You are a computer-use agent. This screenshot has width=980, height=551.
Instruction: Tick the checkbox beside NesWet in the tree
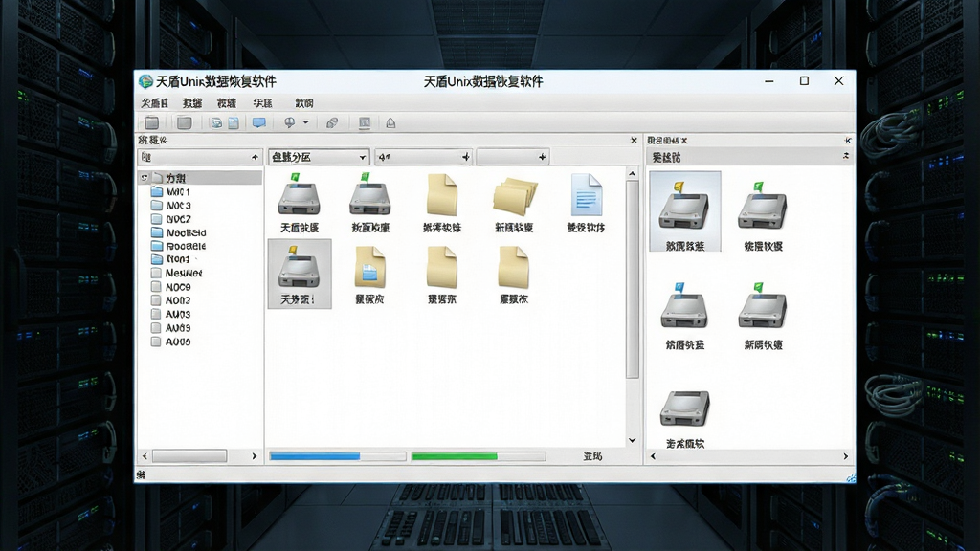pos(156,273)
